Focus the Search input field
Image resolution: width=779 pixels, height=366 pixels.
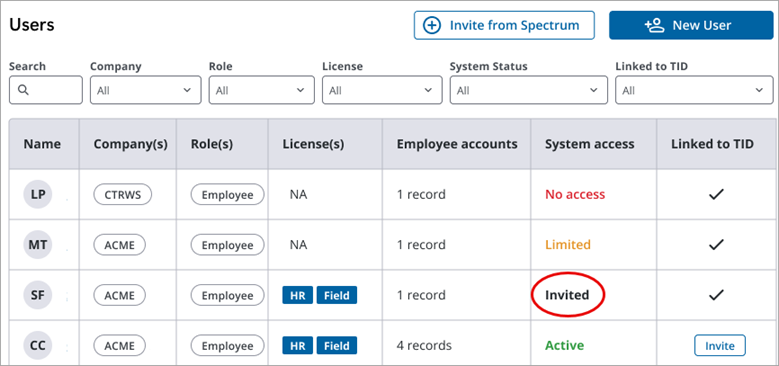point(46,90)
